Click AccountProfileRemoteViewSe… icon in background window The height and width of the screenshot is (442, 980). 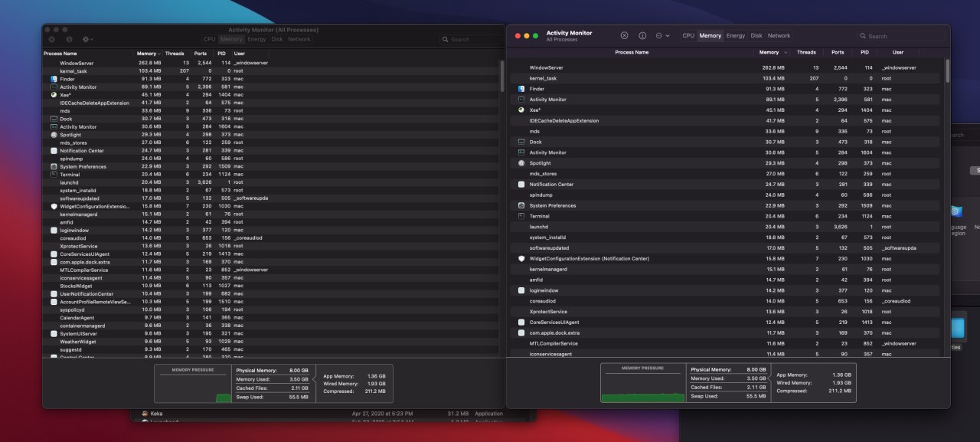coord(54,302)
